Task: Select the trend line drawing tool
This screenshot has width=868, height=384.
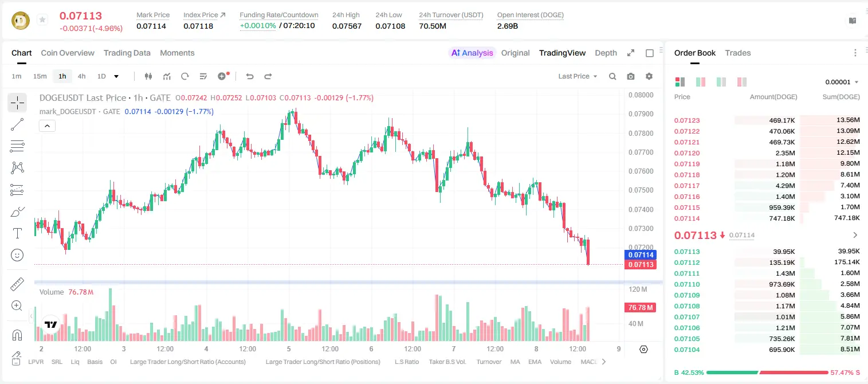Action: (17, 124)
